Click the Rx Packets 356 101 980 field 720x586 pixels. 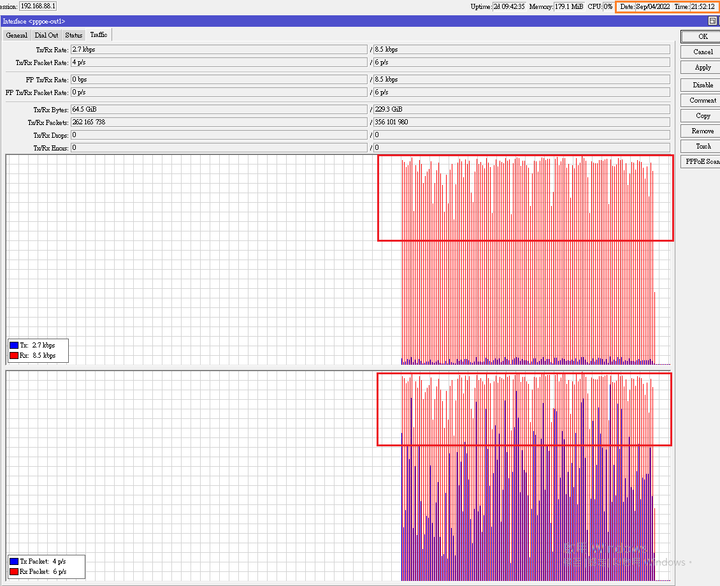pos(522,122)
